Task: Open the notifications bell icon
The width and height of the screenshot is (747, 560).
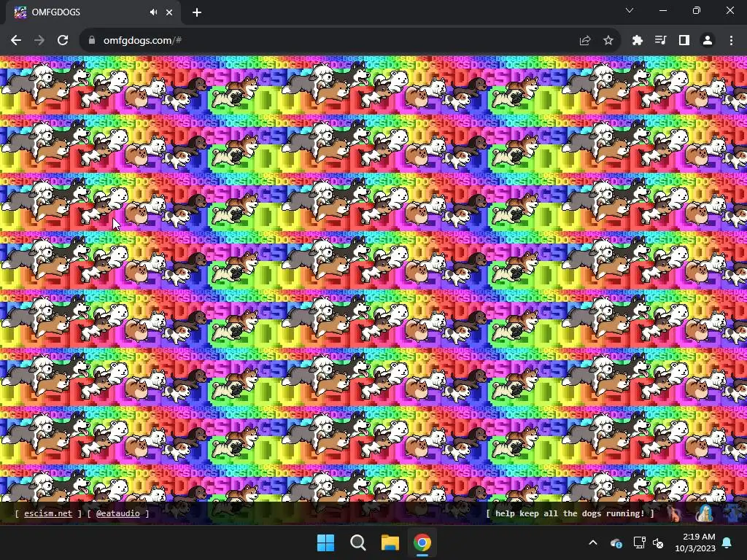Action: [727, 542]
